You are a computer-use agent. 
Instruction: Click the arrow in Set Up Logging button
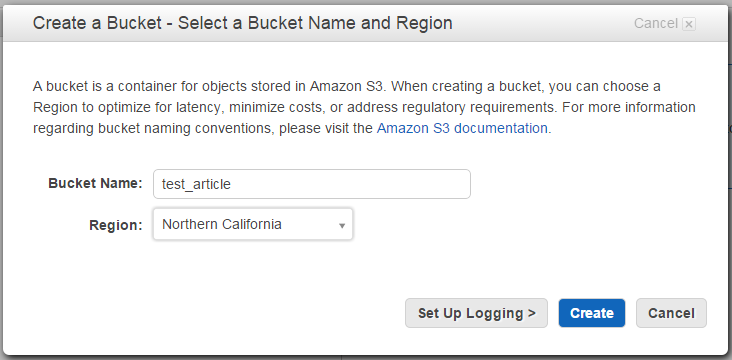[532, 313]
